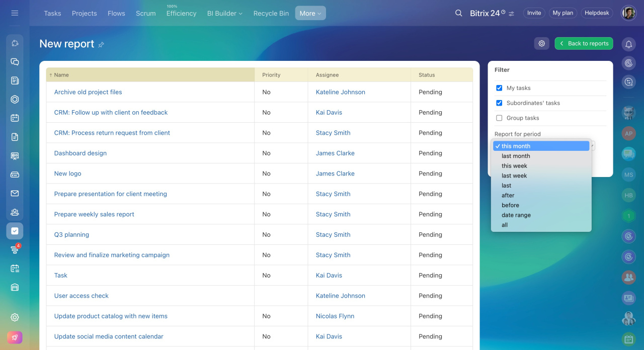Click the Tasks checkmark sidebar icon
The image size is (644, 350).
pos(15,231)
